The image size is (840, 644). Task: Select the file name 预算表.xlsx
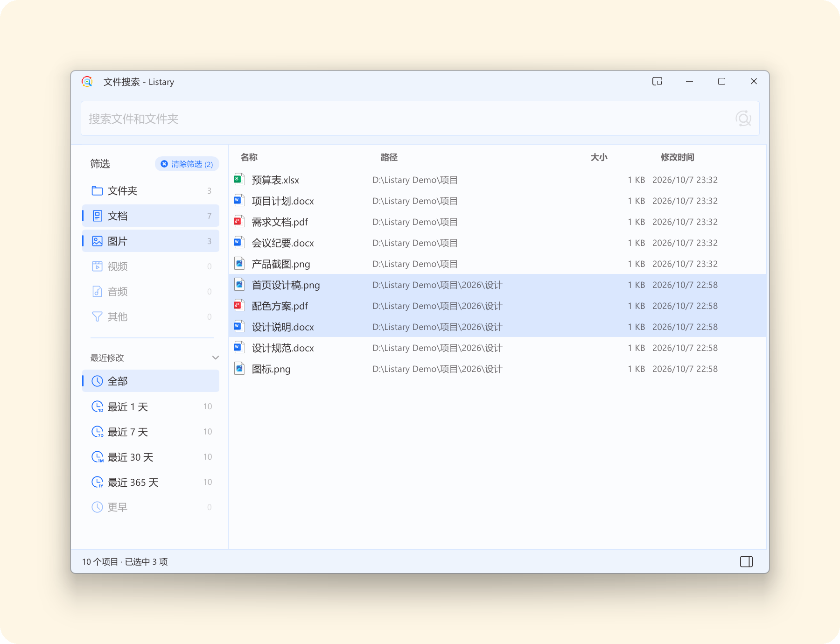(275, 180)
